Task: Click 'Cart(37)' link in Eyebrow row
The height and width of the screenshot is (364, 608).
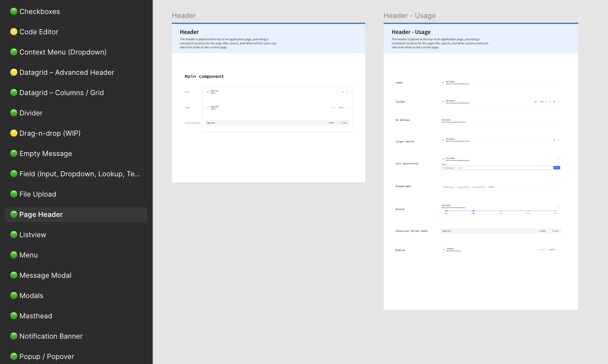Action: pos(552,250)
